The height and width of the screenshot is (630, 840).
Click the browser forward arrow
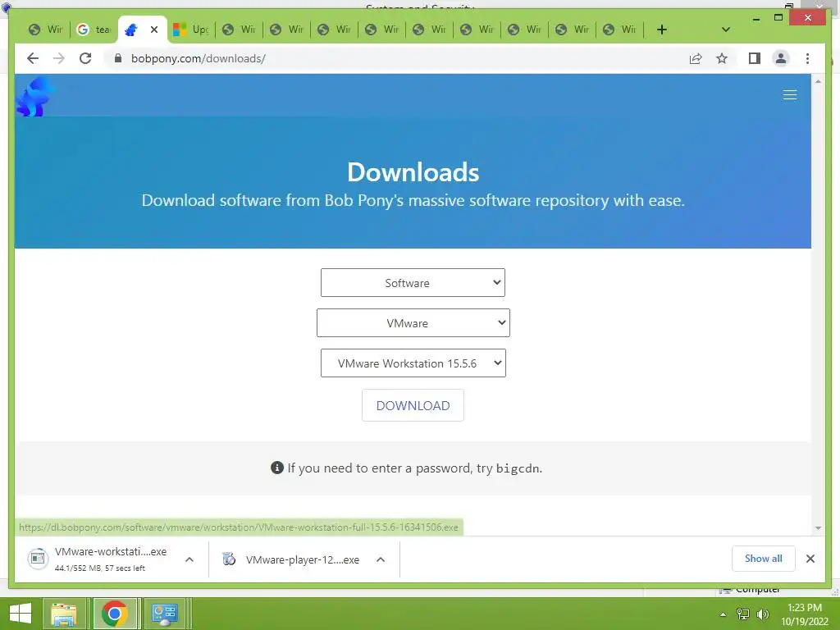point(59,58)
